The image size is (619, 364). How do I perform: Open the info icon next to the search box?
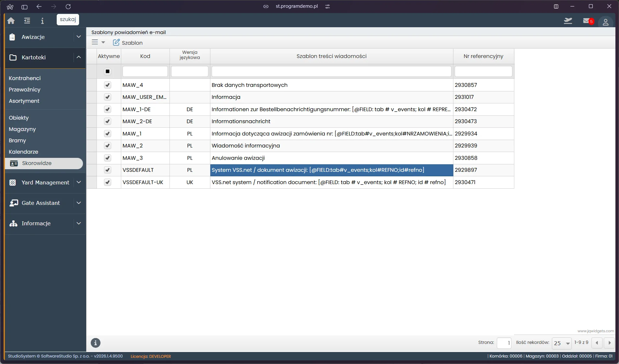tap(42, 21)
